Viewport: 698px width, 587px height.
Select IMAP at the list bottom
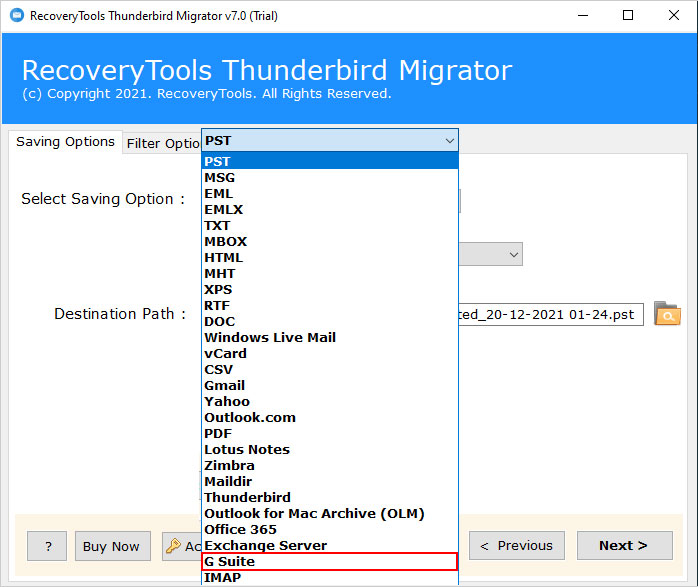pos(330,578)
